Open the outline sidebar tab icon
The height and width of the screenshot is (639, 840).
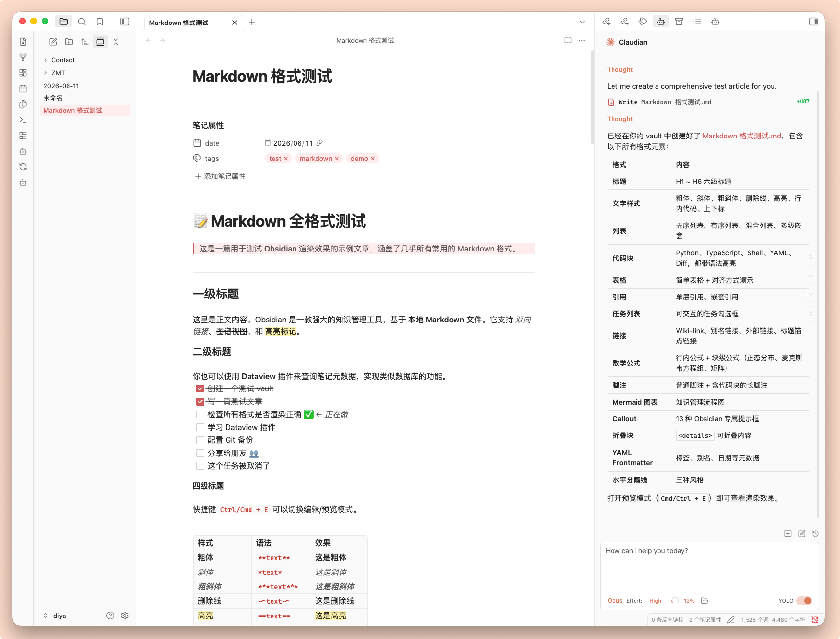(697, 22)
